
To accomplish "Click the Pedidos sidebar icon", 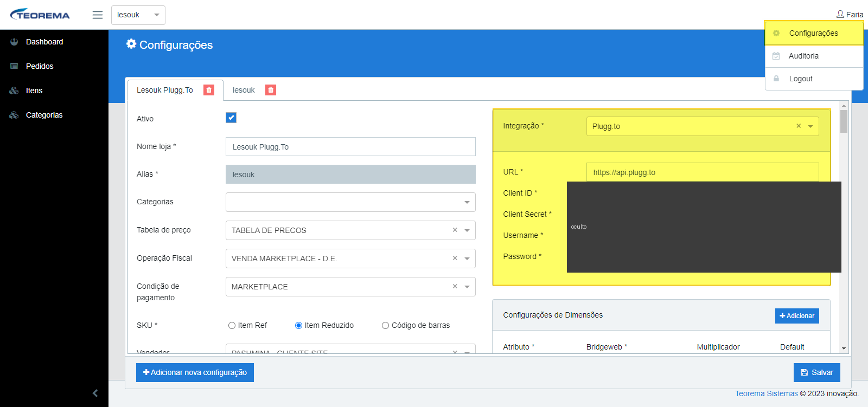I will click(14, 66).
